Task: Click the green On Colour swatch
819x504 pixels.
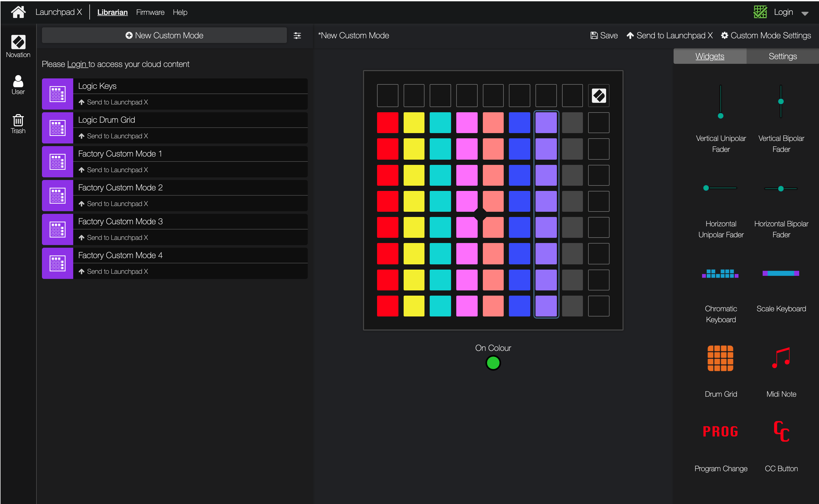Action: click(x=493, y=363)
